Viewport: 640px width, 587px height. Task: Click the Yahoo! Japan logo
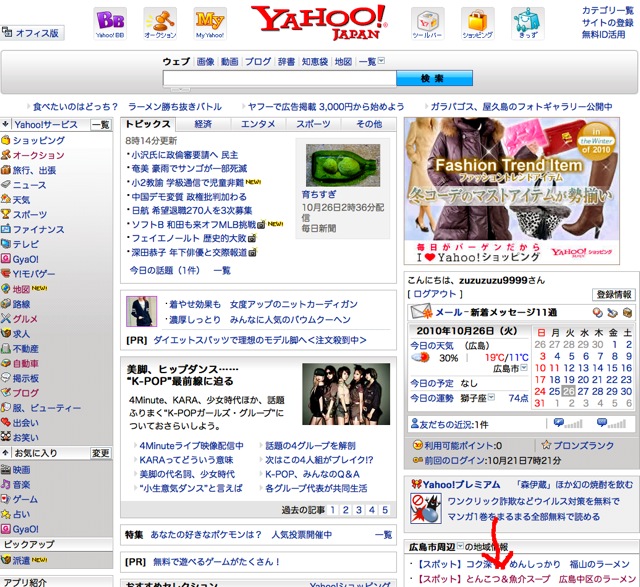pos(319,22)
